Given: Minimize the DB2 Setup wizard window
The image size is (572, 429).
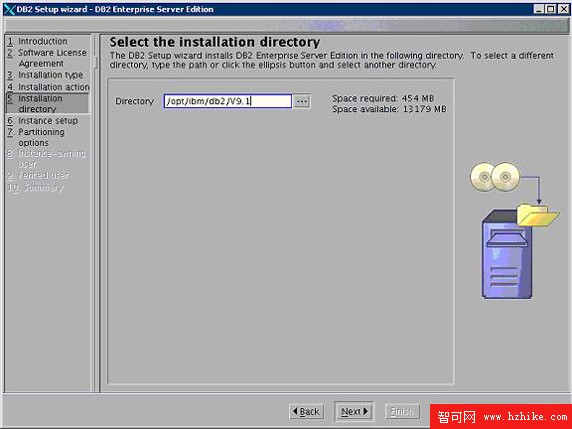Looking at the screenshot, I should click(539, 9).
